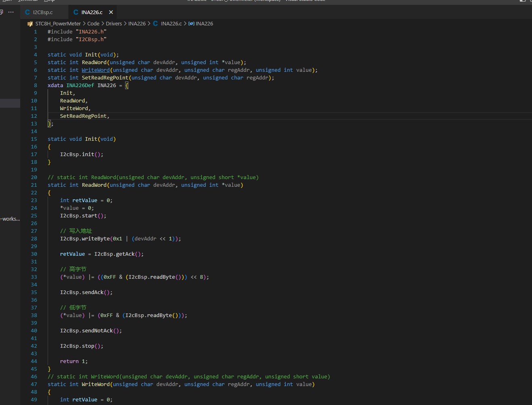Screen dimensions: 532x405
Task: Select the truncated '-works...' sidebar item
Action: (x=10, y=219)
